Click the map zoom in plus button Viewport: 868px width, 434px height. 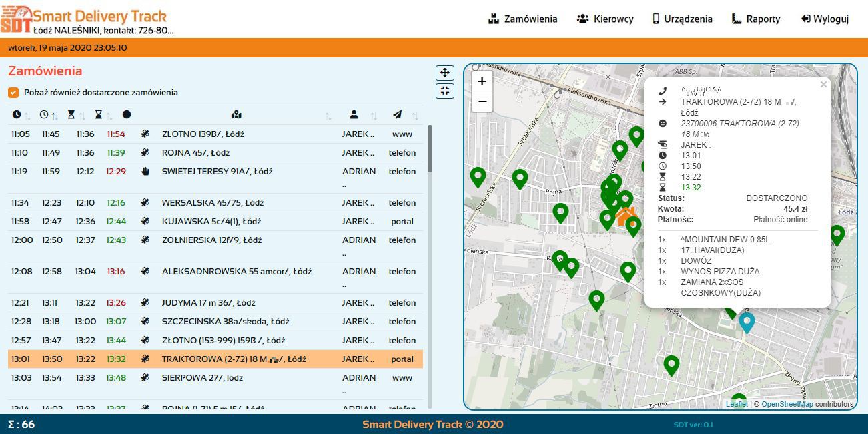[482, 81]
